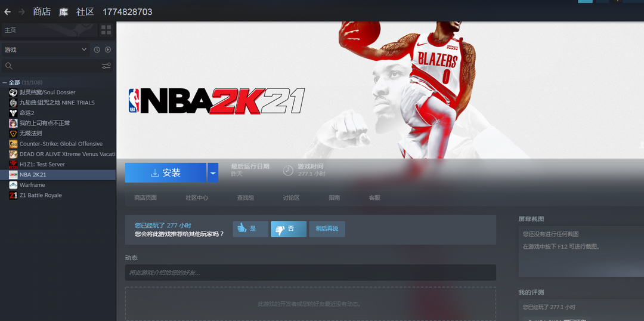Open profile menu 1774828703
The width and height of the screenshot is (644, 321).
tap(128, 12)
